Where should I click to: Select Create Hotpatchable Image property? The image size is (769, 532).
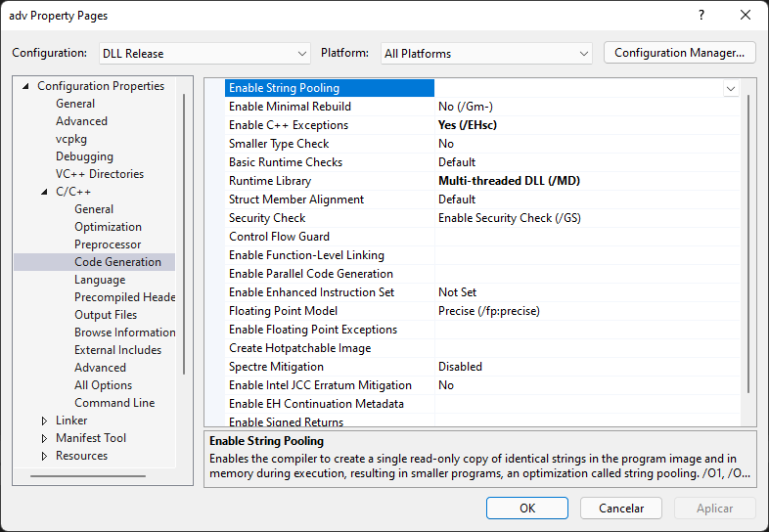tap(299, 348)
